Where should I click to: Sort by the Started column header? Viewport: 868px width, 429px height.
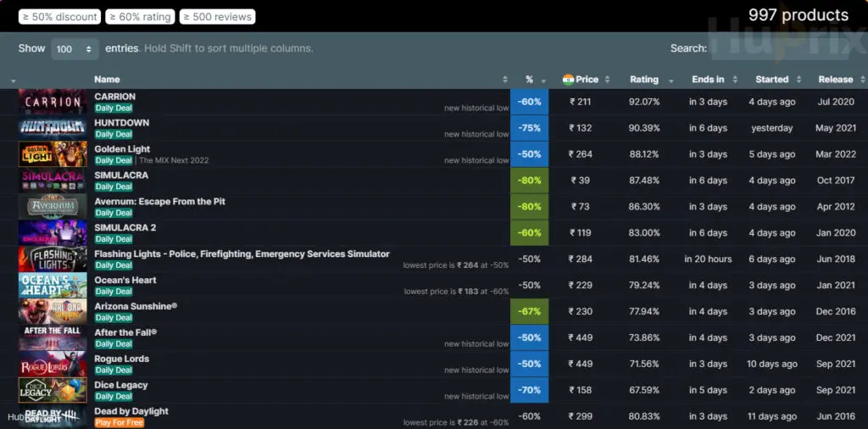[x=771, y=80]
